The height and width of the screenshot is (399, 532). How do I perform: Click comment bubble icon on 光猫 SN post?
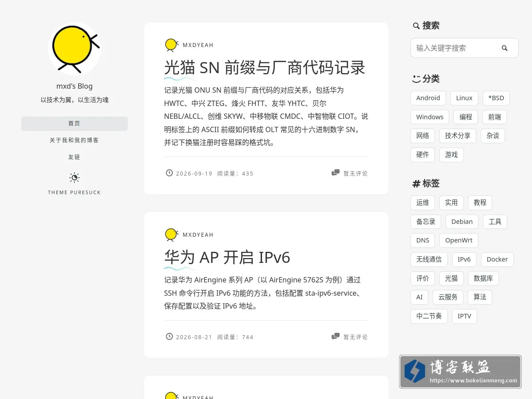[x=336, y=173]
